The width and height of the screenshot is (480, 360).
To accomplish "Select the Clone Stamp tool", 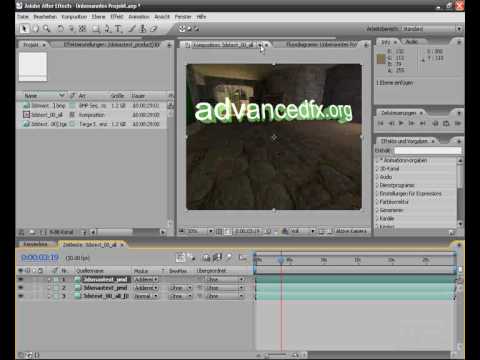I will tap(143, 29).
